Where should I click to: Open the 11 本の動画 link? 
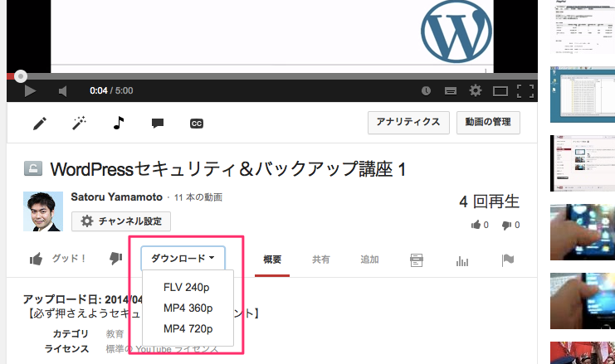click(x=198, y=197)
